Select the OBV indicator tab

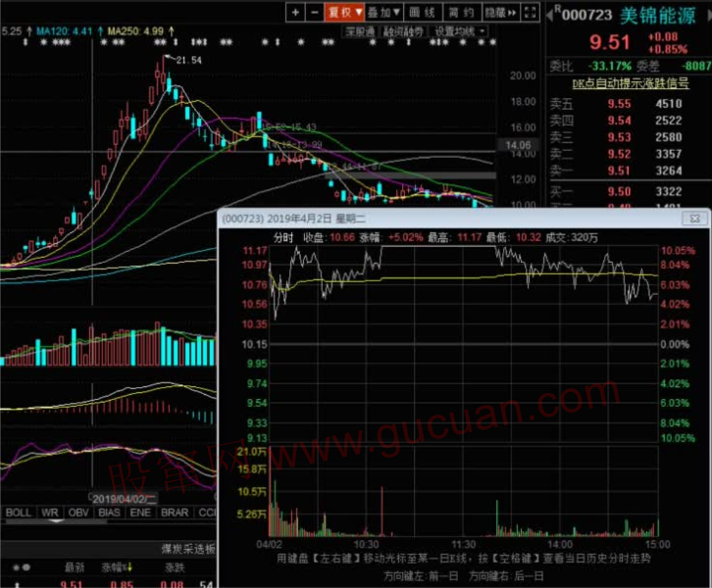click(78, 513)
